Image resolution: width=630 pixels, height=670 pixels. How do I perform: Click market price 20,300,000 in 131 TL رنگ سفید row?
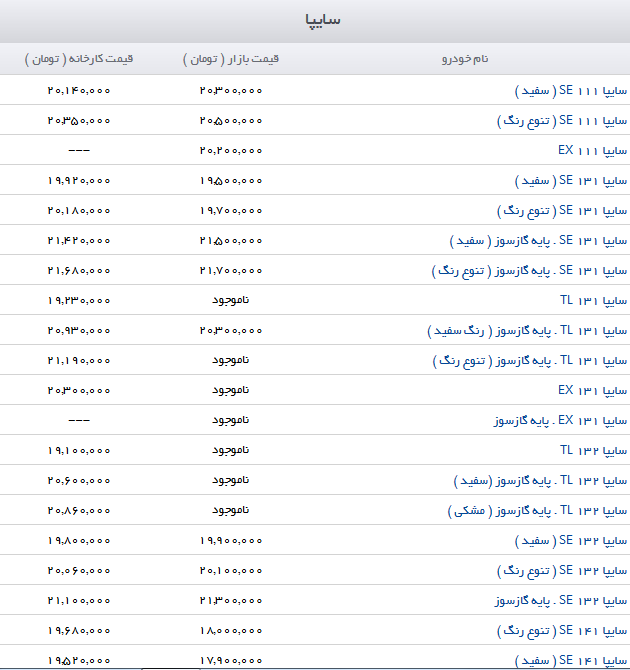tap(231, 331)
